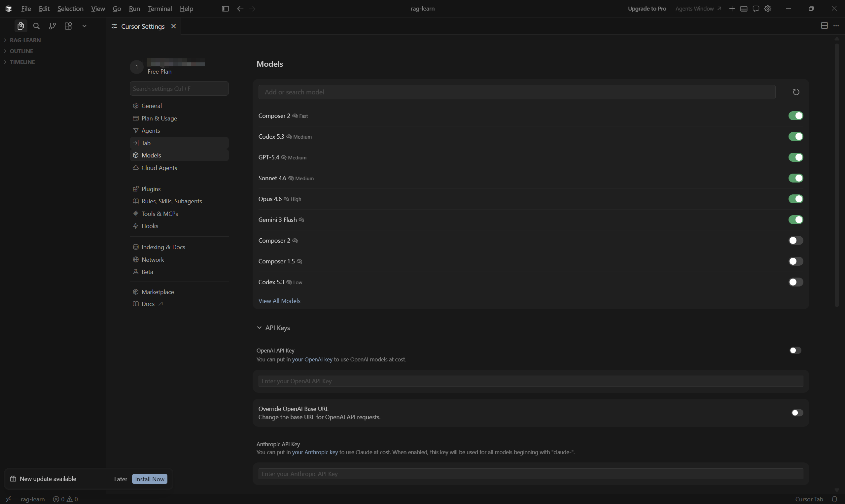The image size is (845, 504).
Task: Open the activity bar overflow chevron
Action: pos(84,26)
